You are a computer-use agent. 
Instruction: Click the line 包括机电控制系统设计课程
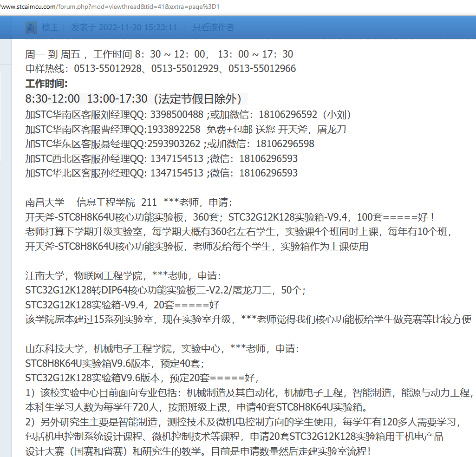tap(235, 437)
